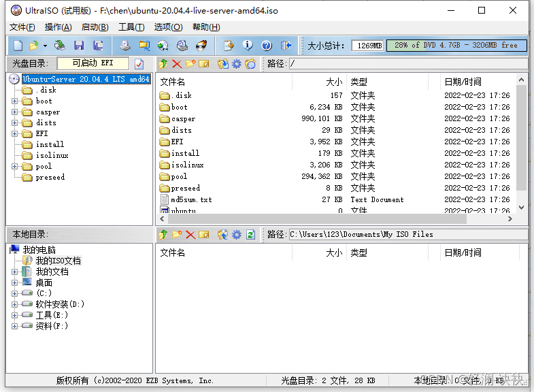Open the 帮助(H) menu
The image size is (534, 392).
click(x=206, y=27)
